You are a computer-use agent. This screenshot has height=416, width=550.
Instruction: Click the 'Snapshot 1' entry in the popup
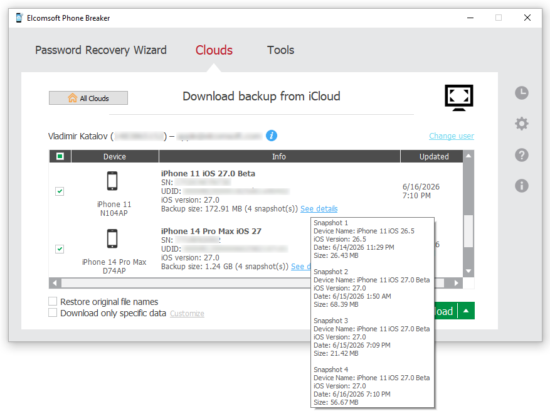tap(331, 223)
